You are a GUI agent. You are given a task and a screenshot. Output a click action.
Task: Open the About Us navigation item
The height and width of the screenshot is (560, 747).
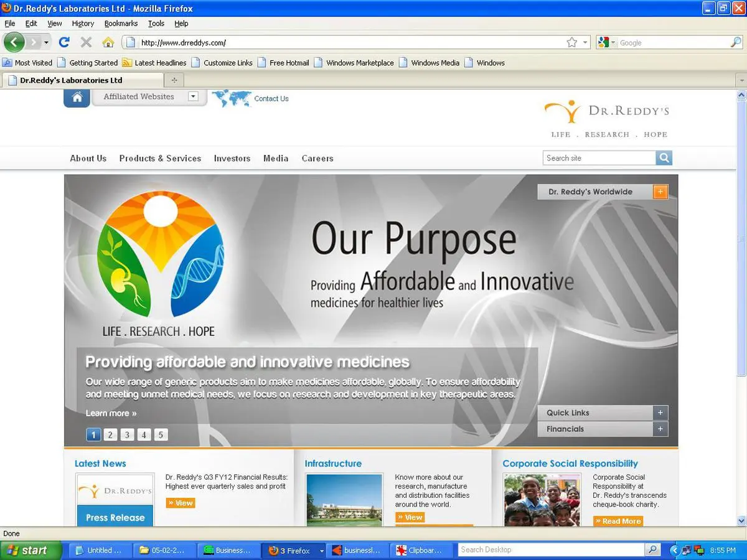point(88,159)
